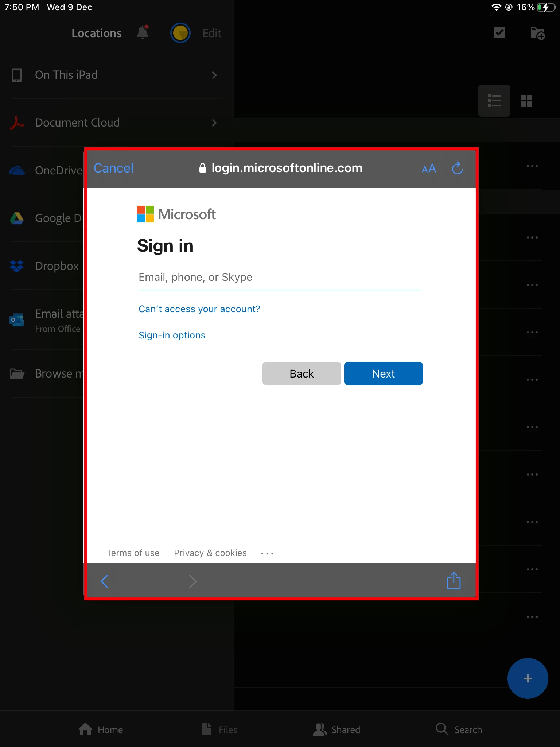560x747 pixels.
Task: Toggle the select files checkmark icon
Action: (499, 32)
